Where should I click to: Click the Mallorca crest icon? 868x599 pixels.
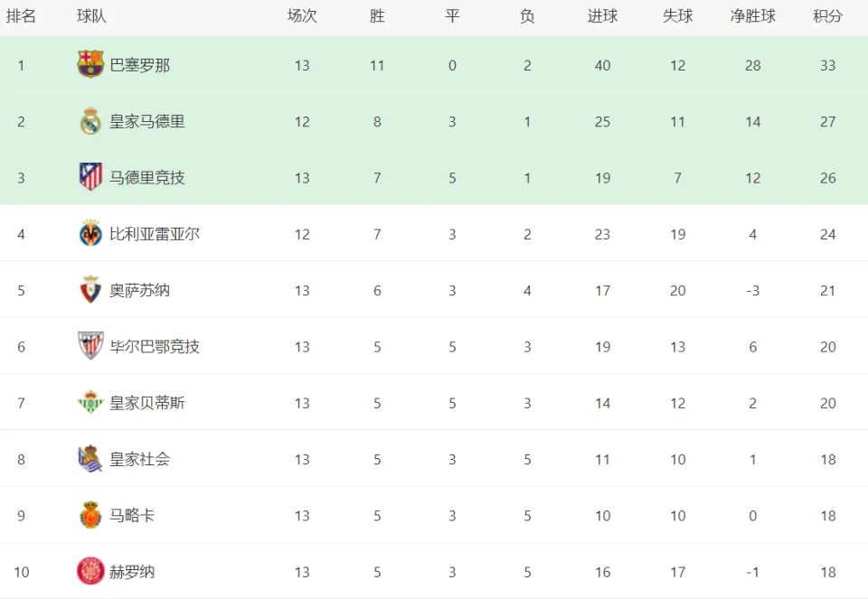coord(90,515)
